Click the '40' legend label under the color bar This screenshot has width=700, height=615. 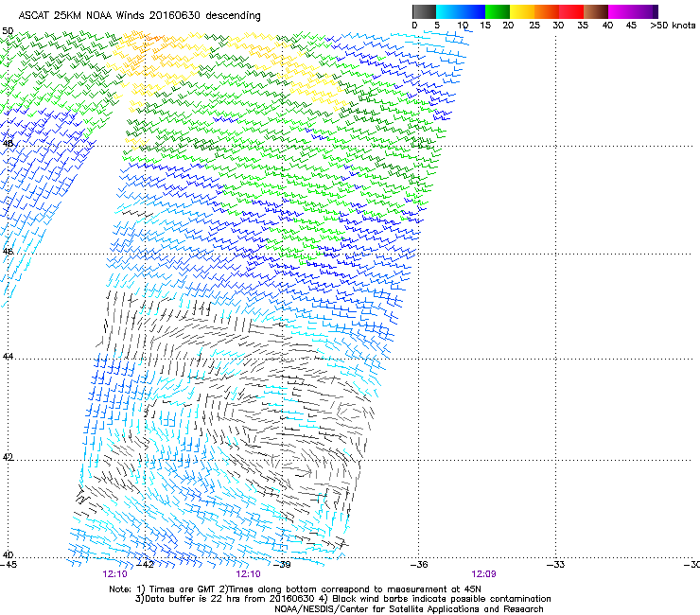607,26
